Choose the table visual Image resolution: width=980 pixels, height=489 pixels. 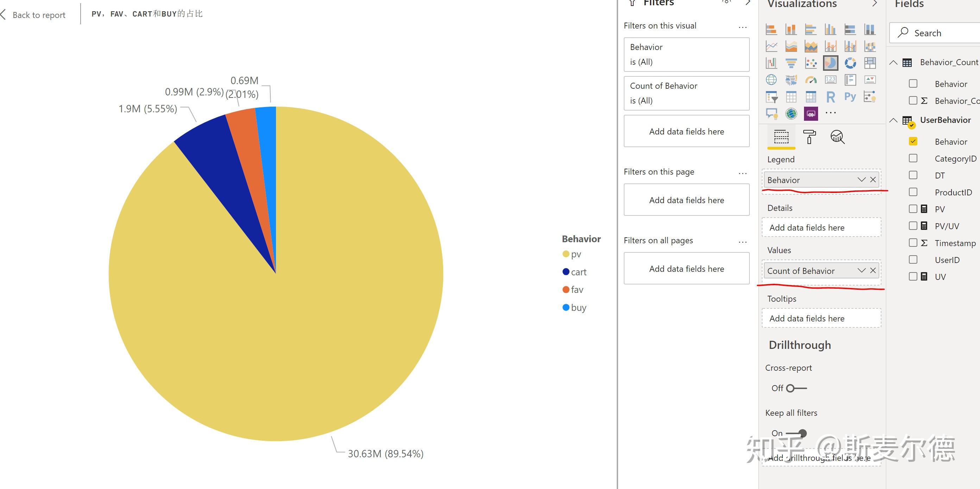point(791,97)
